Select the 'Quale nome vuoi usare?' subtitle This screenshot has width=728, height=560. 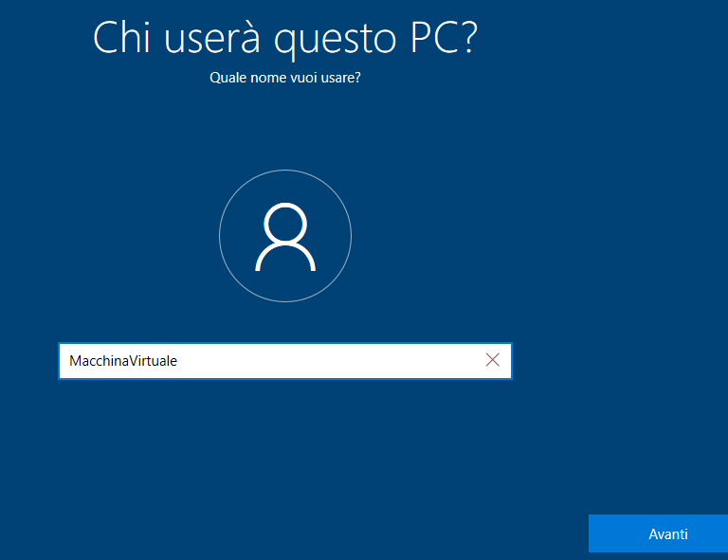coord(285,78)
